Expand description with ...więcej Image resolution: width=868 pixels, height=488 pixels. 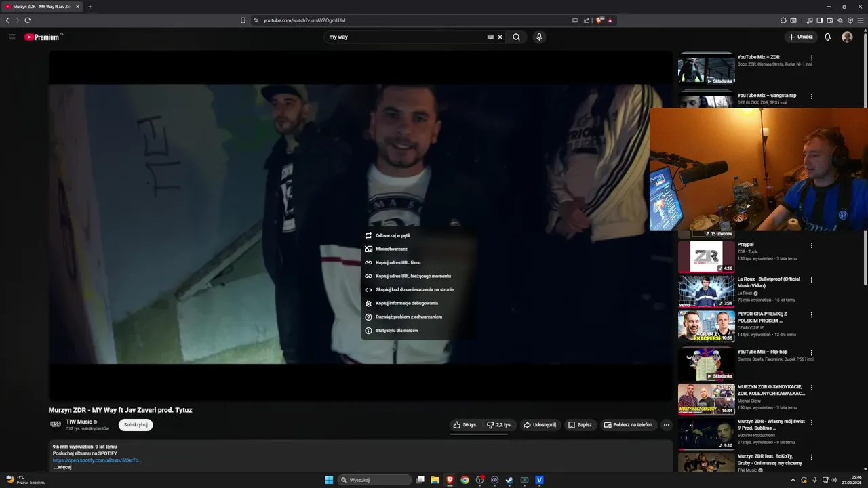62,467
